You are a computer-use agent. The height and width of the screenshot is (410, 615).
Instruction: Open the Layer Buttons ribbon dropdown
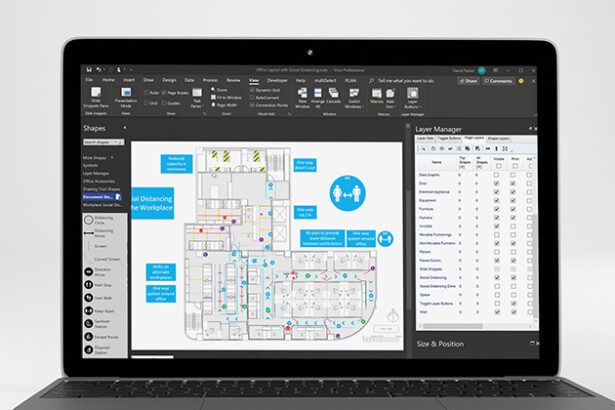click(412, 98)
